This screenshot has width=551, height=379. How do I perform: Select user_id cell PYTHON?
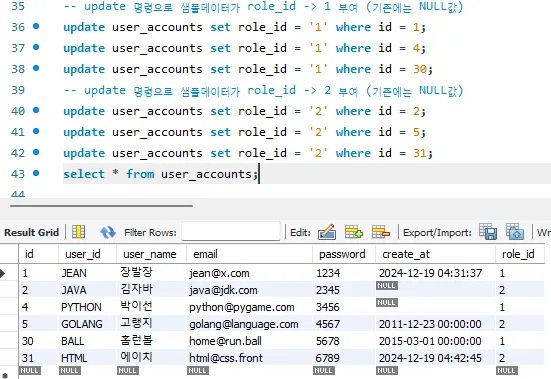coord(87,307)
